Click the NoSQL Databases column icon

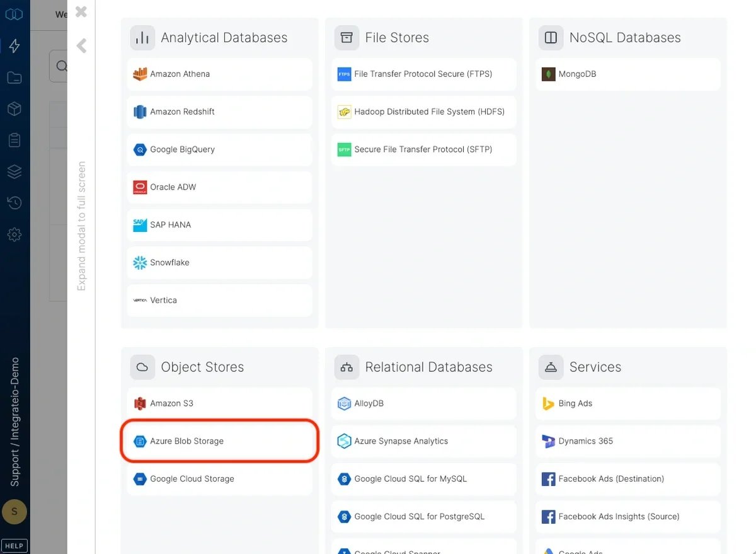pyautogui.click(x=551, y=38)
